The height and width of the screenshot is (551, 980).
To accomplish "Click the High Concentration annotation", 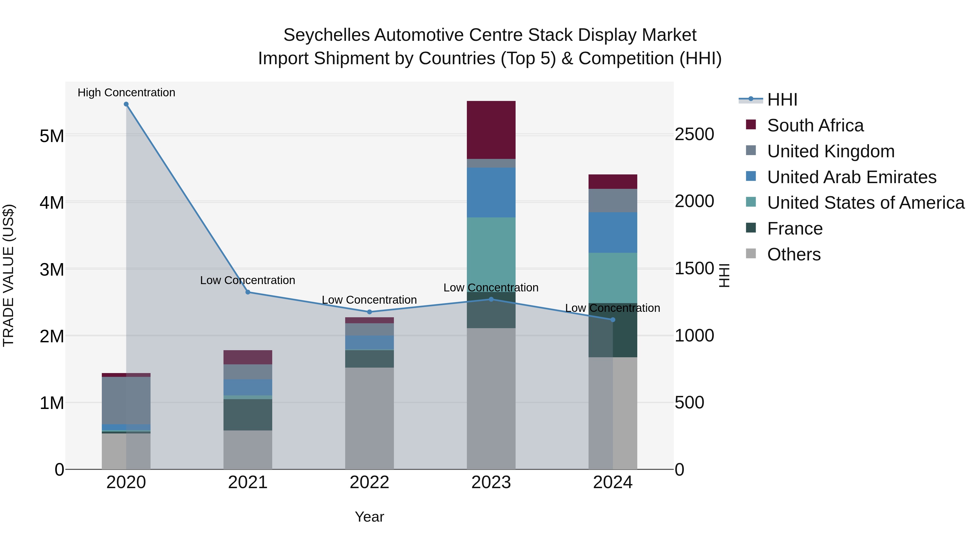I will 126,93.
